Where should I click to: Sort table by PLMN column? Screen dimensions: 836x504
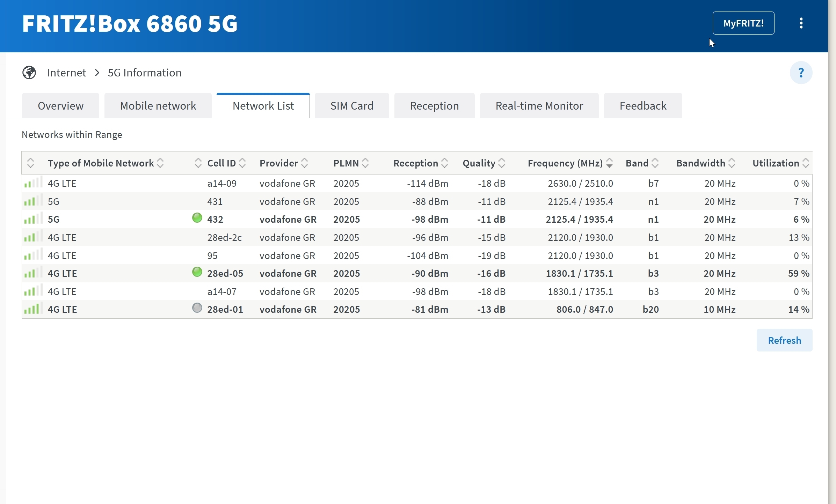coord(351,163)
